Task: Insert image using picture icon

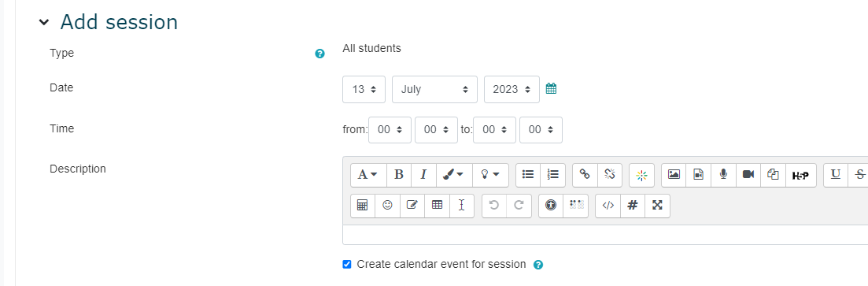Action: (674, 175)
